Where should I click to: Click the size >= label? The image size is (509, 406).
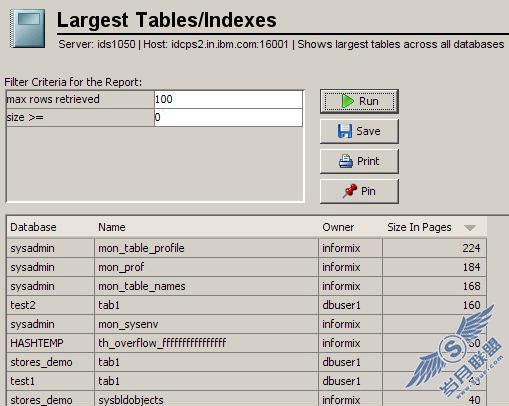coord(25,117)
